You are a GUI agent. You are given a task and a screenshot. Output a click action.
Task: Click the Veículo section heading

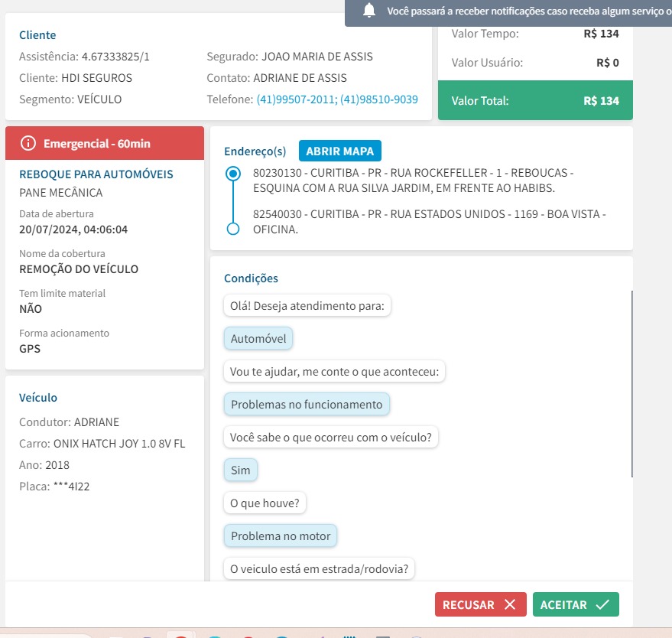point(38,398)
